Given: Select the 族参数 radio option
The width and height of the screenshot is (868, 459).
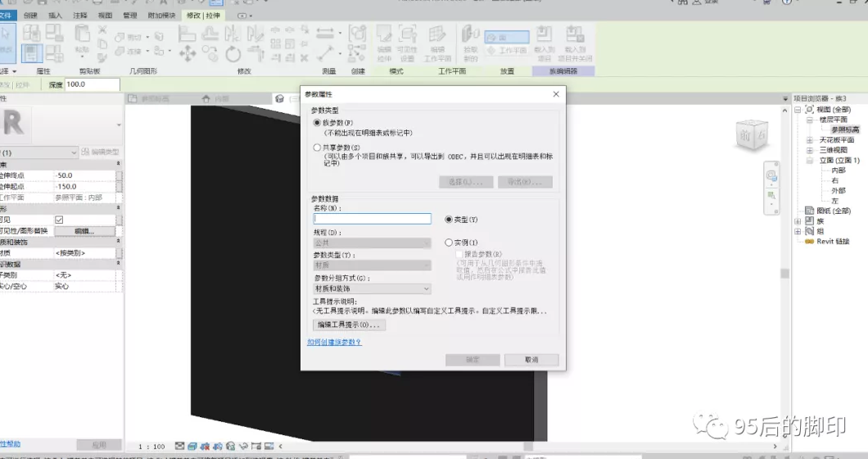Looking at the screenshot, I should [317, 122].
